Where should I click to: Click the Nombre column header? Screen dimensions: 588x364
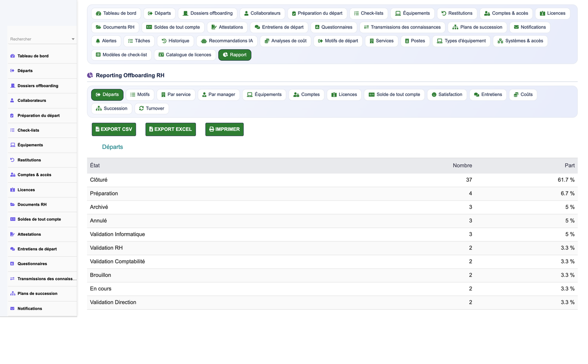[x=463, y=166]
